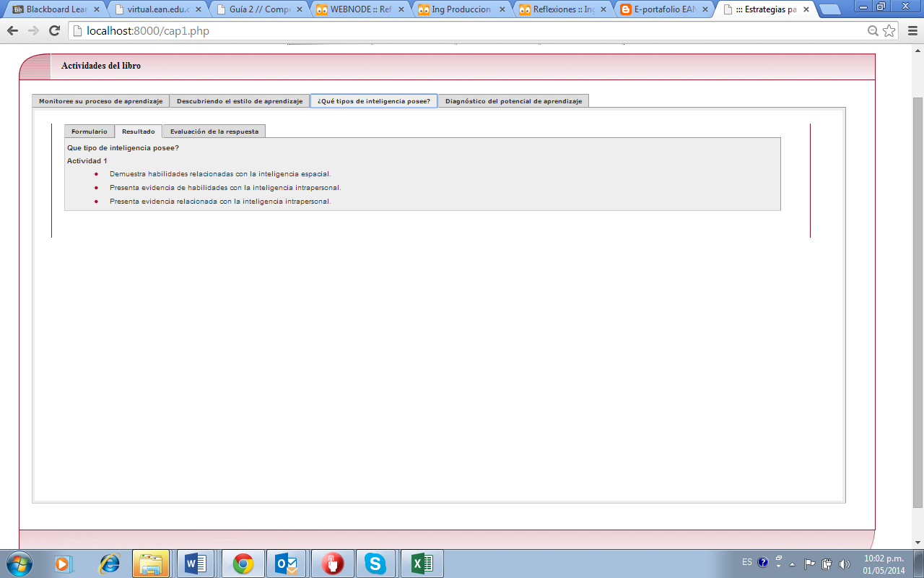Go to Diagnóstico del potencial de aprendizaje tab
This screenshot has width=924, height=578.
click(513, 101)
